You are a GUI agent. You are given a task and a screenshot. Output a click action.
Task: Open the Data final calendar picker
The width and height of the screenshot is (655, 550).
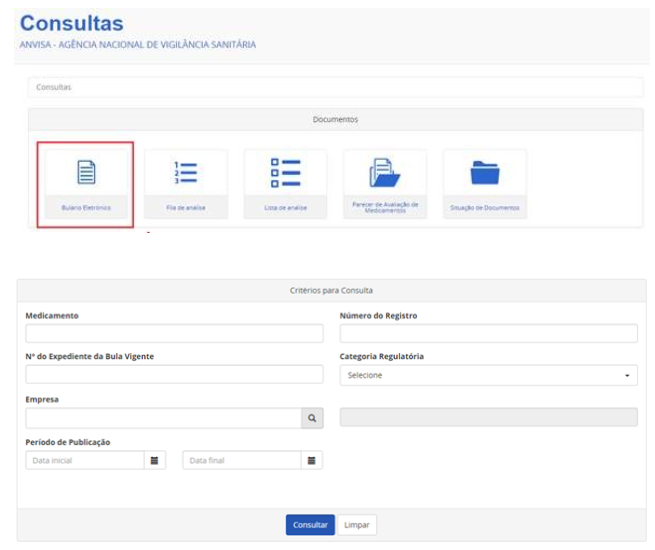point(311,460)
